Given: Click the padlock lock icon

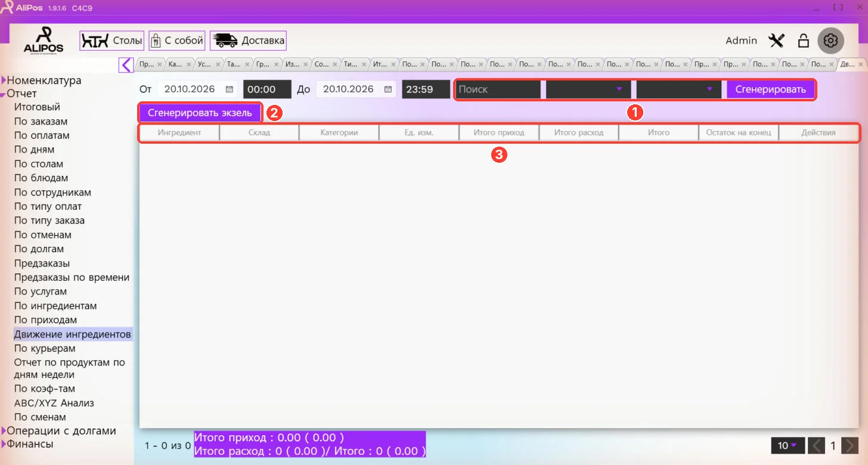Looking at the screenshot, I should coord(804,41).
